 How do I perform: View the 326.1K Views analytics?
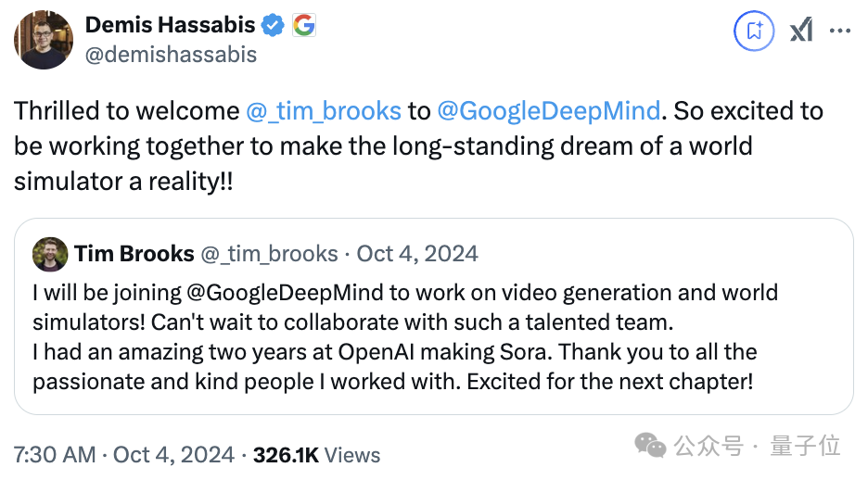point(316,454)
